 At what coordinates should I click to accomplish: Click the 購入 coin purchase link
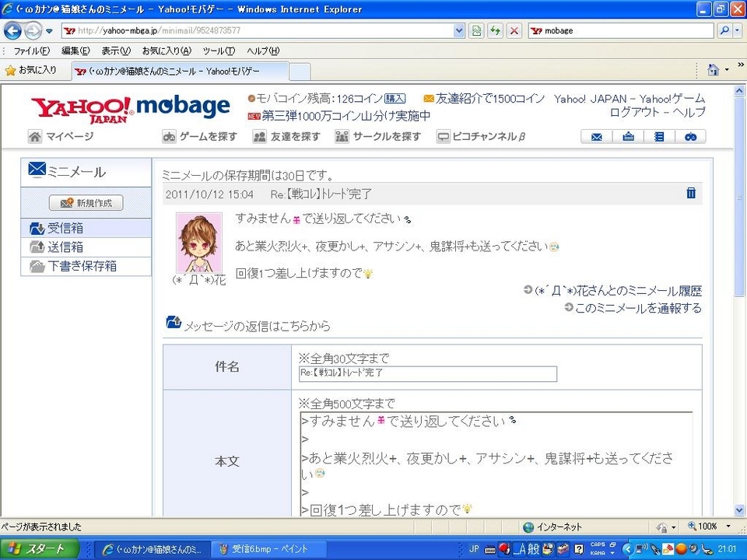click(x=395, y=99)
